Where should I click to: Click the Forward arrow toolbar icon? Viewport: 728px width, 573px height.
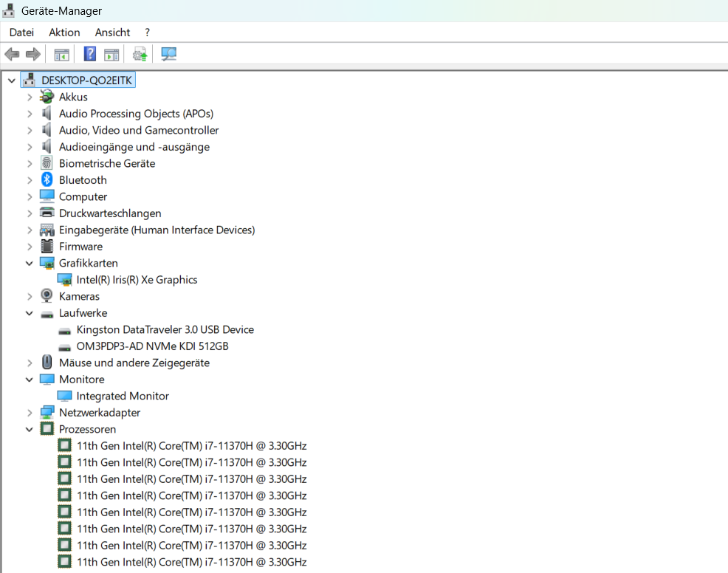pos(33,55)
